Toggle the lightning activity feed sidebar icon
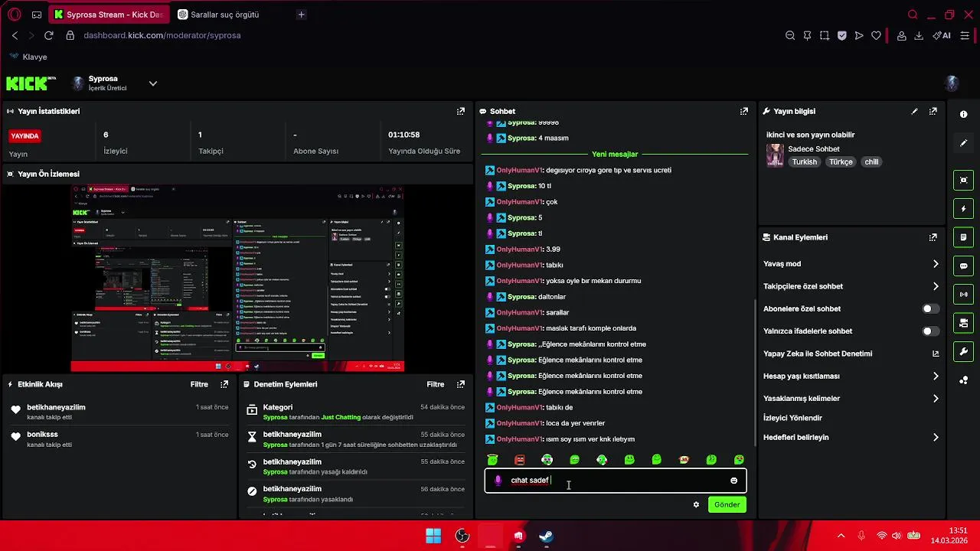 point(963,208)
